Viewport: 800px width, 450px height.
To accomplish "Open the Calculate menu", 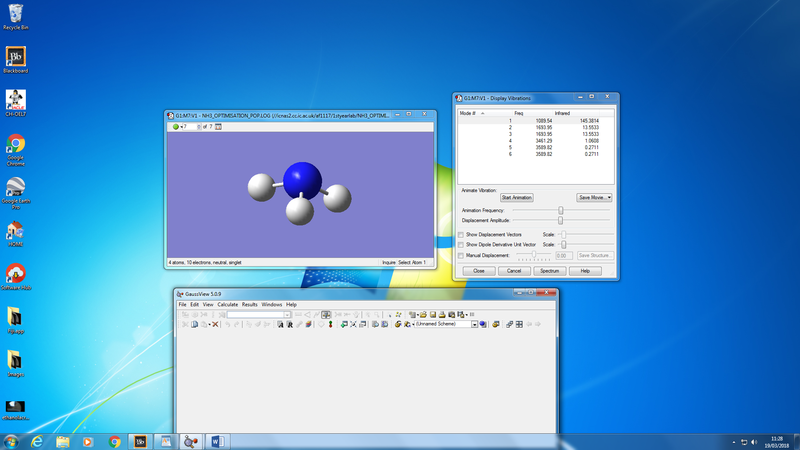I will (x=227, y=304).
